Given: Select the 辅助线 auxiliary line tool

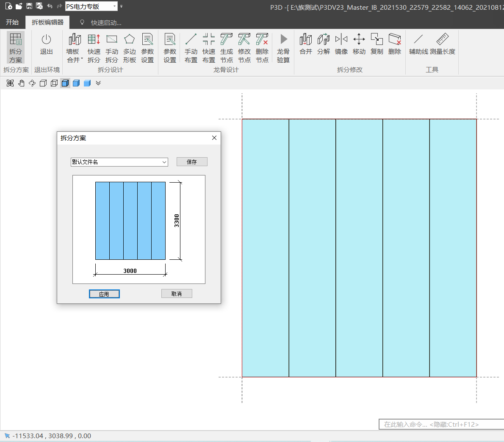Looking at the screenshot, I should coord(418,44).
